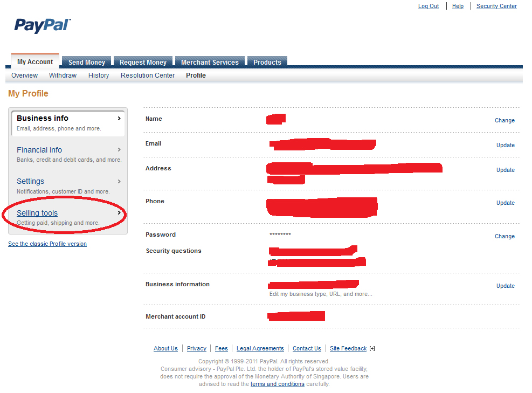Switch to the Send Money tab

tap(86, 63)
